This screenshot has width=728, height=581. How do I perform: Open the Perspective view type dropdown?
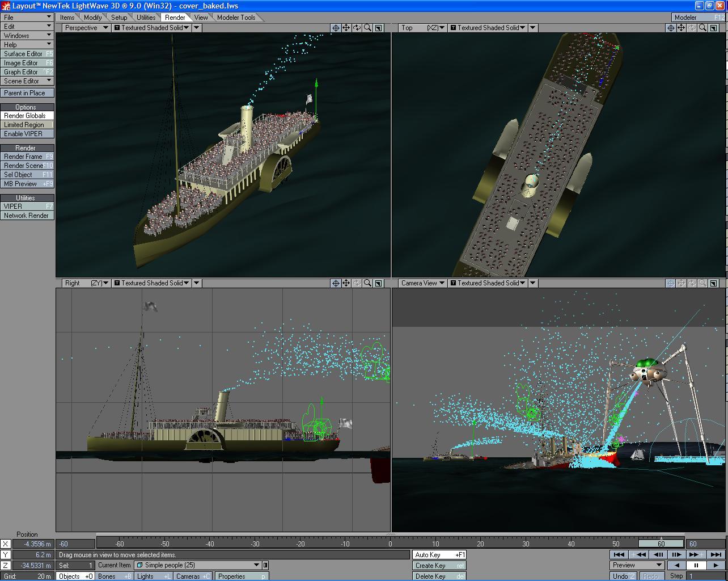pos(86,28)
